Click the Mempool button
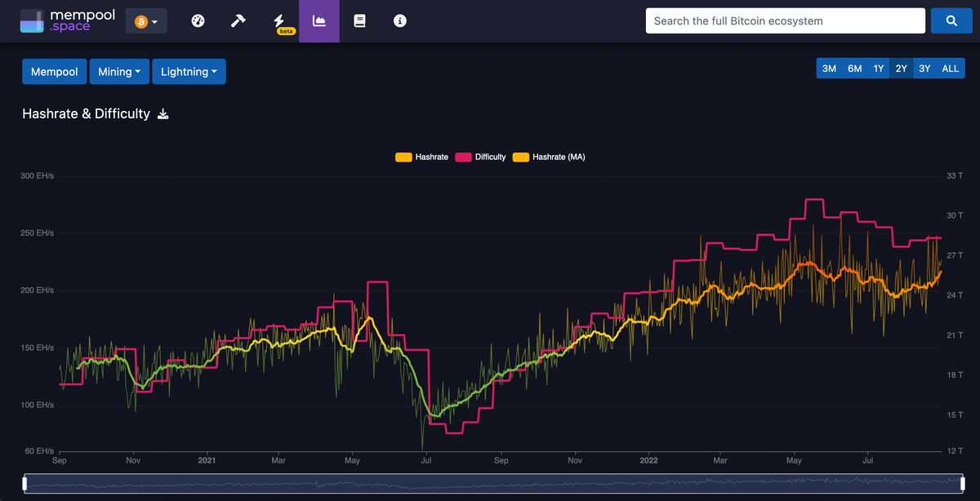This screenshot has width=980, height=501. click(54, 72)
